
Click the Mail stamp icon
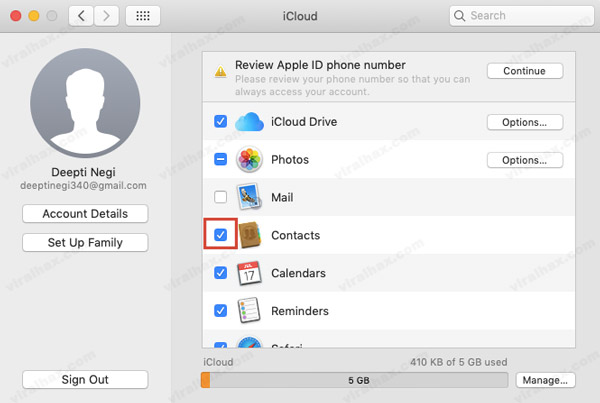coord(249,197)
